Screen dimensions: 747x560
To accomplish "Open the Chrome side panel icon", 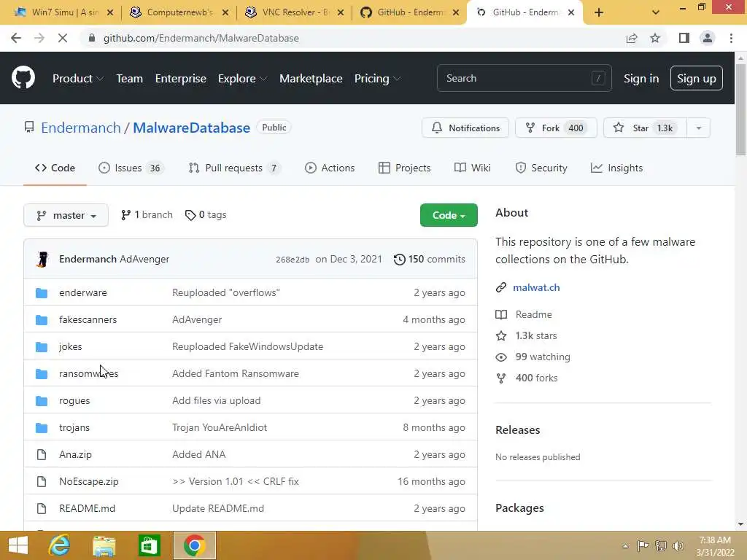I will click(684, 38).
